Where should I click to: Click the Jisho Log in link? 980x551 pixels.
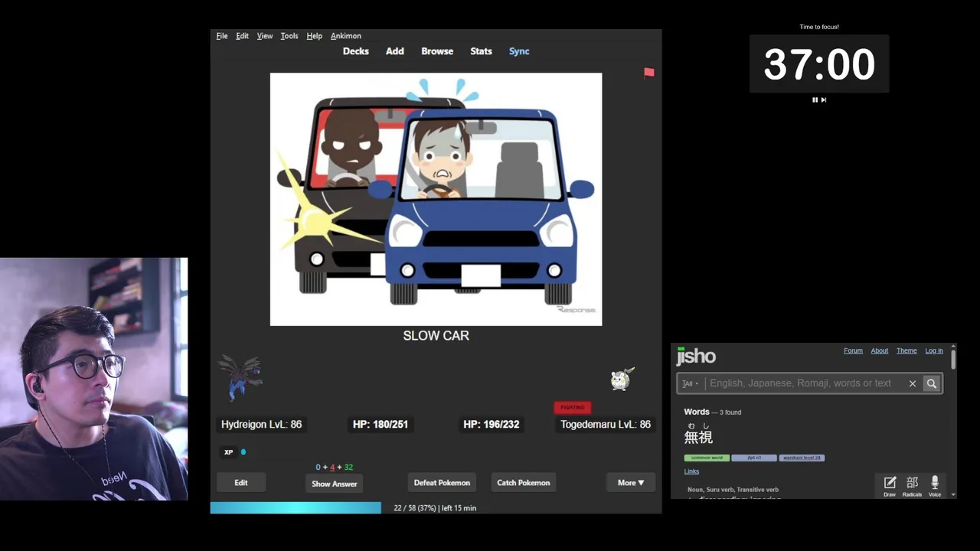934,350
